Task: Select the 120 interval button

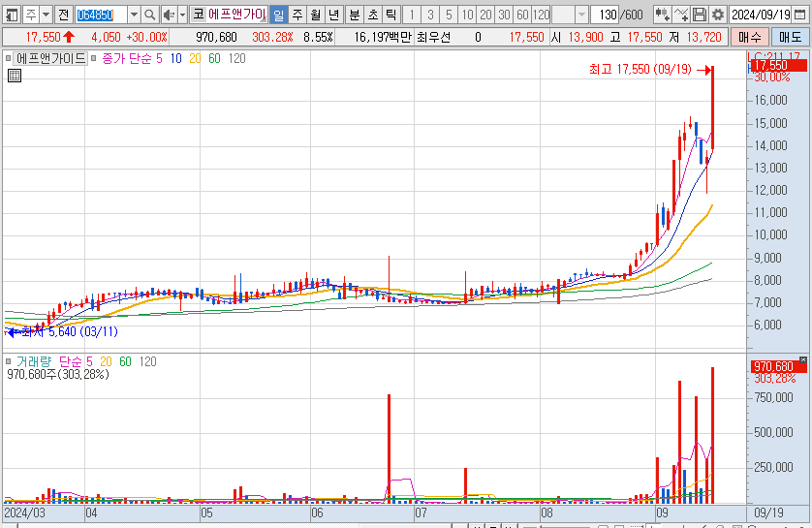Action: (541, 15)
